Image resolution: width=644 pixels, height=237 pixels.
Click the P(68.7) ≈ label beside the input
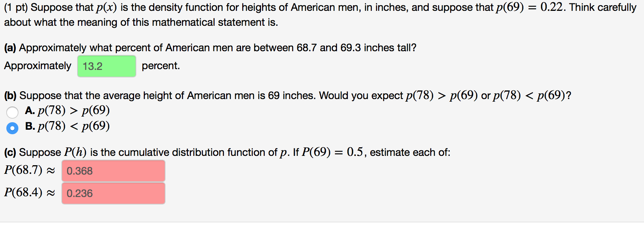(30, 170)
